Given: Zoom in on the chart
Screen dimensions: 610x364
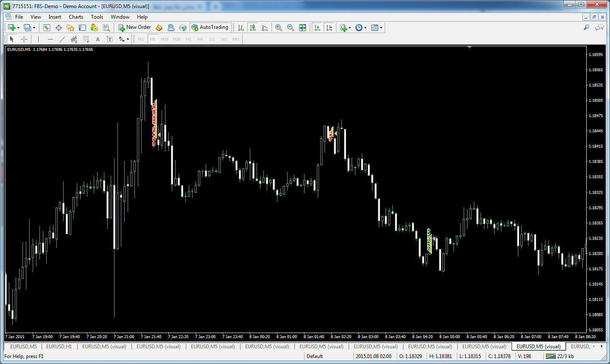Looking at the screenshot, I should click(279, 28).
